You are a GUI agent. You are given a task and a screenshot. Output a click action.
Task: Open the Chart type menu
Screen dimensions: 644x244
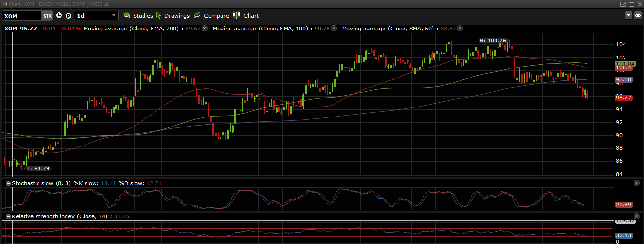[246, 16]
